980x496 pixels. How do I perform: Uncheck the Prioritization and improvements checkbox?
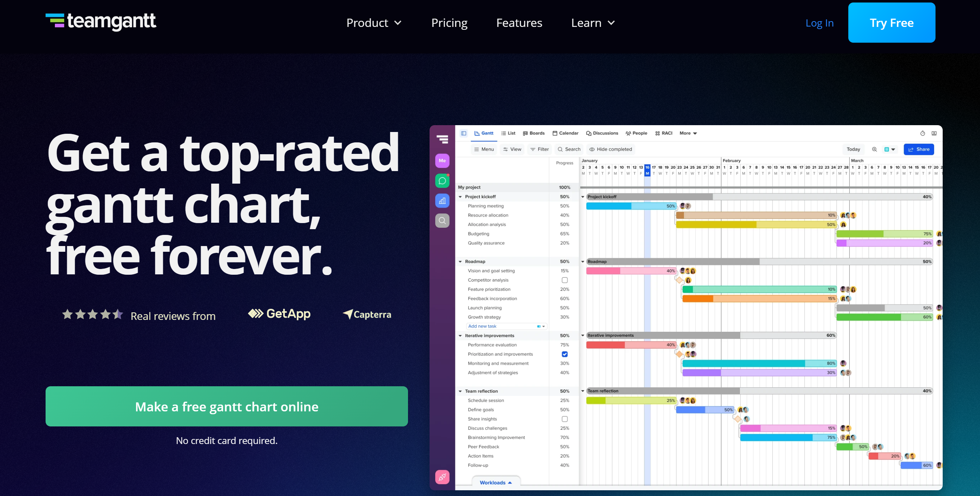(x=564, y=354)
